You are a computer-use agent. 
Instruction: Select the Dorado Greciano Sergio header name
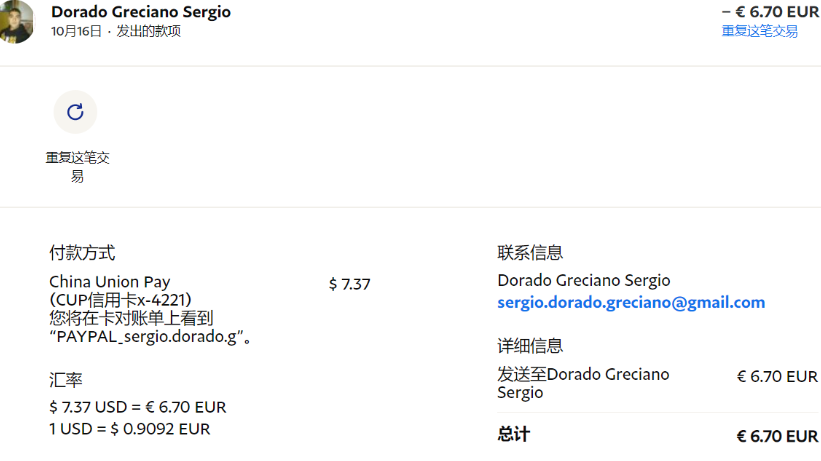coord(141,12)
